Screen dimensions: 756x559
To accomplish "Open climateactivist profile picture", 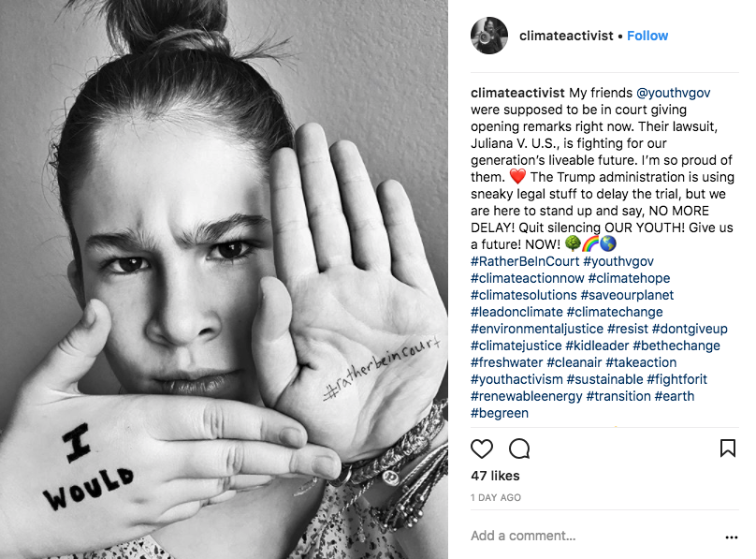I will point(489,36).
